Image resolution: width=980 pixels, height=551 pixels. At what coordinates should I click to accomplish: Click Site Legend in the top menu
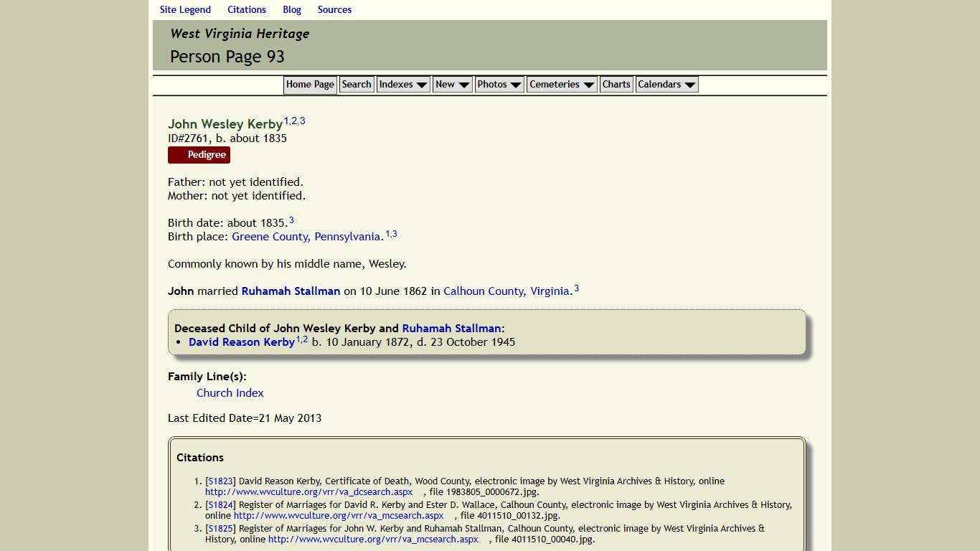point(185,9)
